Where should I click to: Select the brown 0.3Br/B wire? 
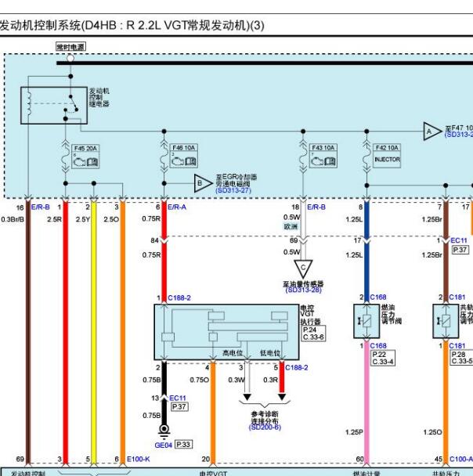[x=28, y=333]
